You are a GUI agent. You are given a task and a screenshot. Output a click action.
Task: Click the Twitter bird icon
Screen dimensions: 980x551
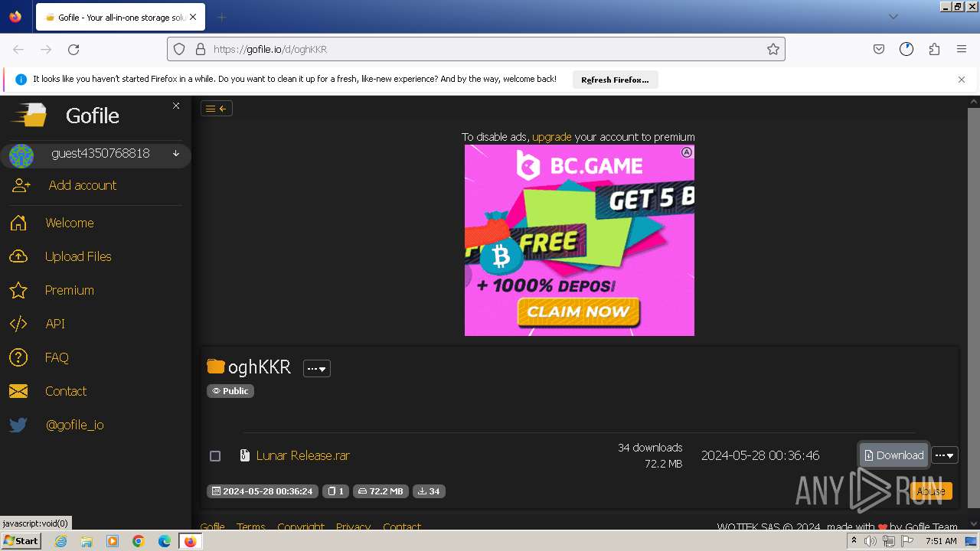[18, 425]
